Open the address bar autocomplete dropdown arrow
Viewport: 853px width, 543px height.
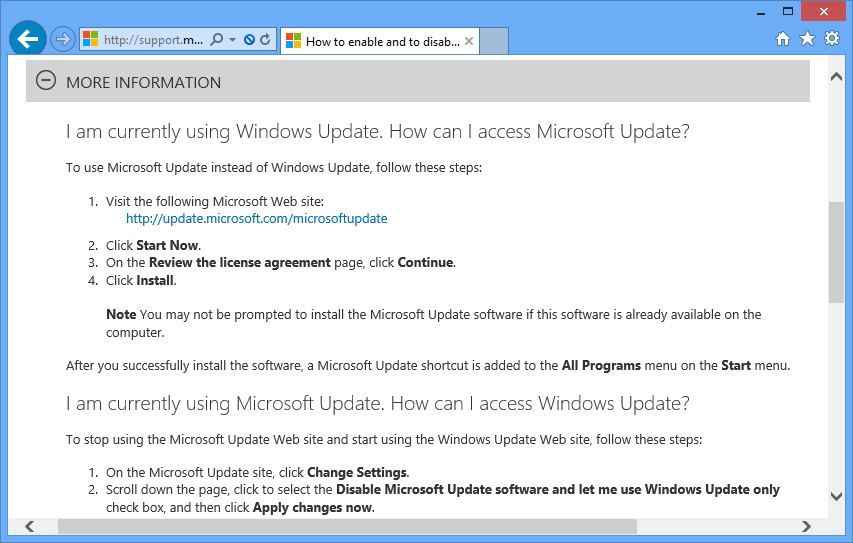pos(233,40)
